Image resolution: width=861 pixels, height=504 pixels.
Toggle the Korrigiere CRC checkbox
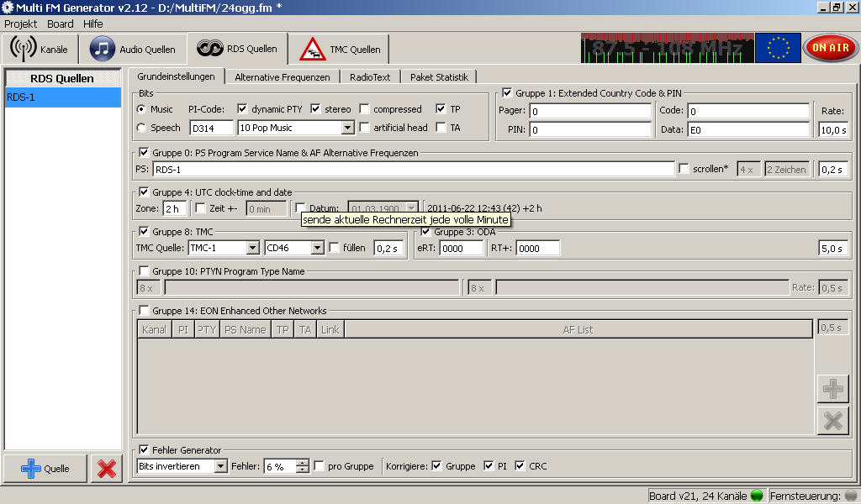click(x=520, y=465)
